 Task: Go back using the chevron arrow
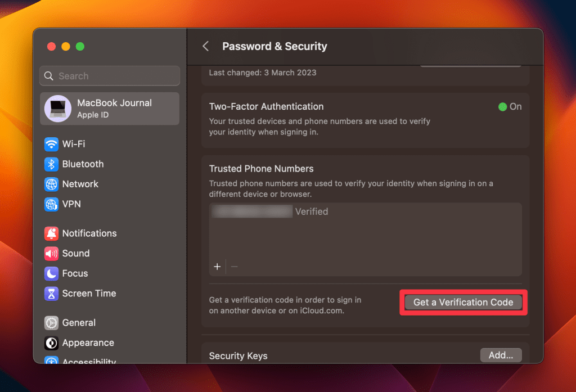coord(206,46)
